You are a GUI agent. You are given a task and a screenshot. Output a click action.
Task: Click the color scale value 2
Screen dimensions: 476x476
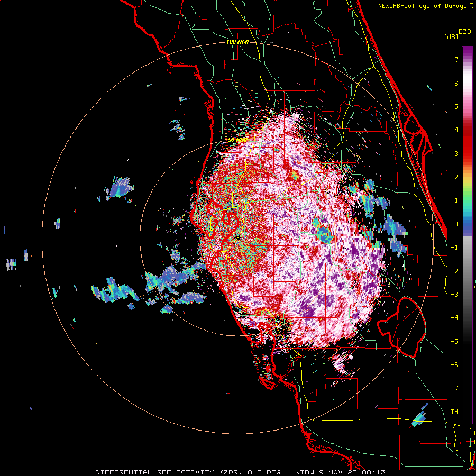click(456, 177)
